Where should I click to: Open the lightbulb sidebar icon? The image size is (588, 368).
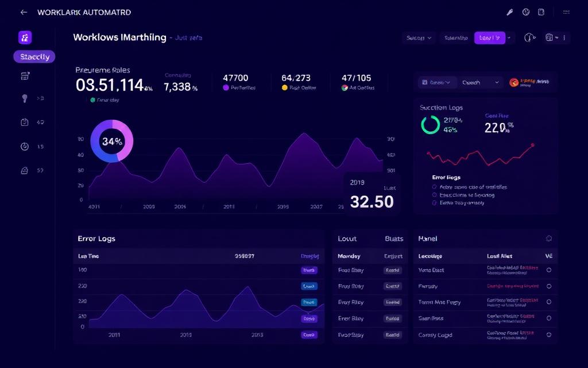[25, 98]
